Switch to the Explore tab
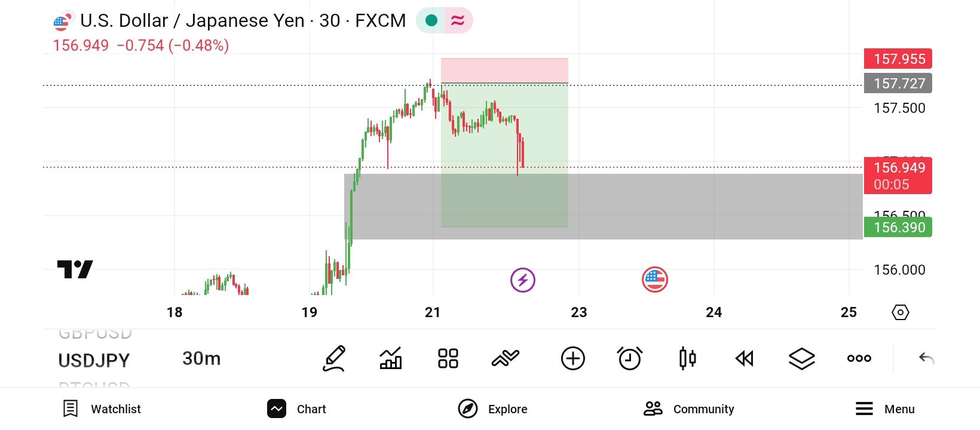The height and width of the screenshot is (430, 980). (x=493, y=409)
